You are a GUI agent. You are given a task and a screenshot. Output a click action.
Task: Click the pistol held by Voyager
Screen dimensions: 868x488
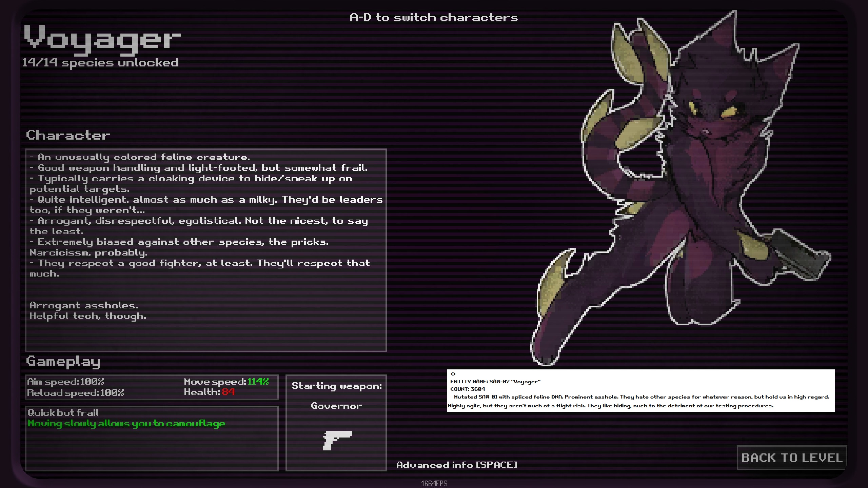coord(800,258)
